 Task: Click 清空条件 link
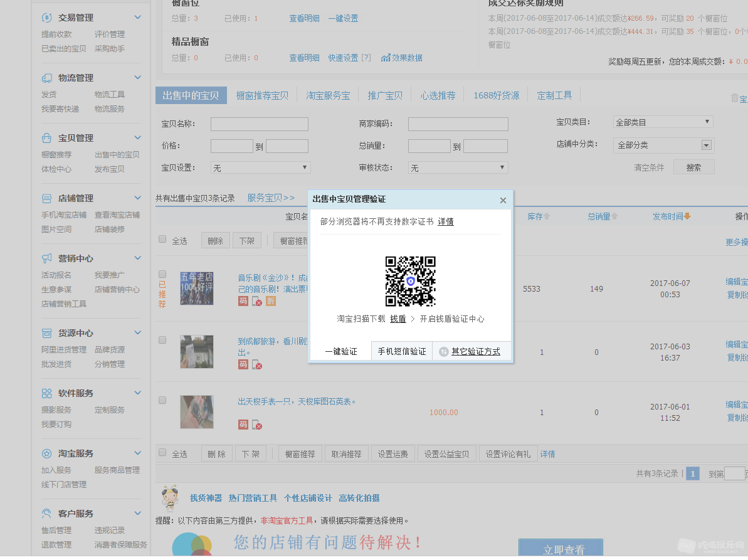(x=649, y=168)
